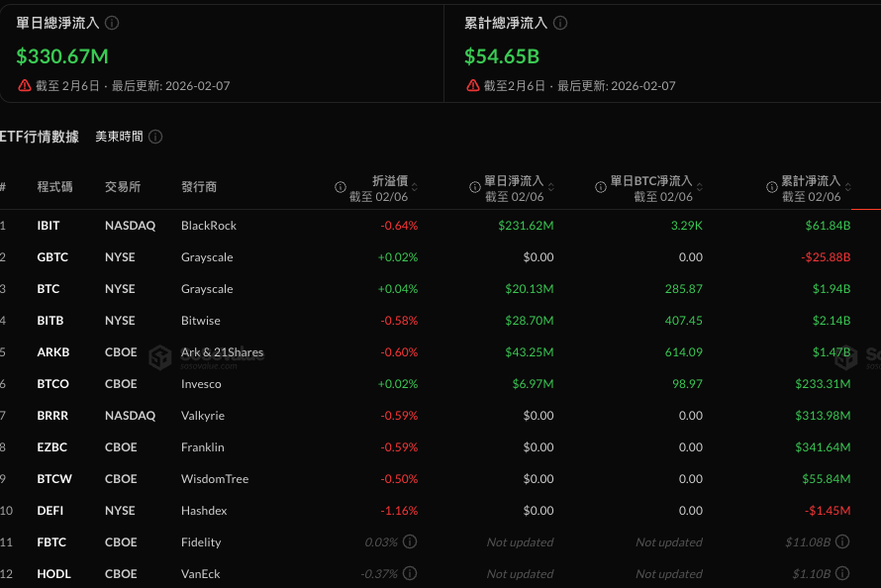Click BlackRock issuer name

tap(209, 226)
